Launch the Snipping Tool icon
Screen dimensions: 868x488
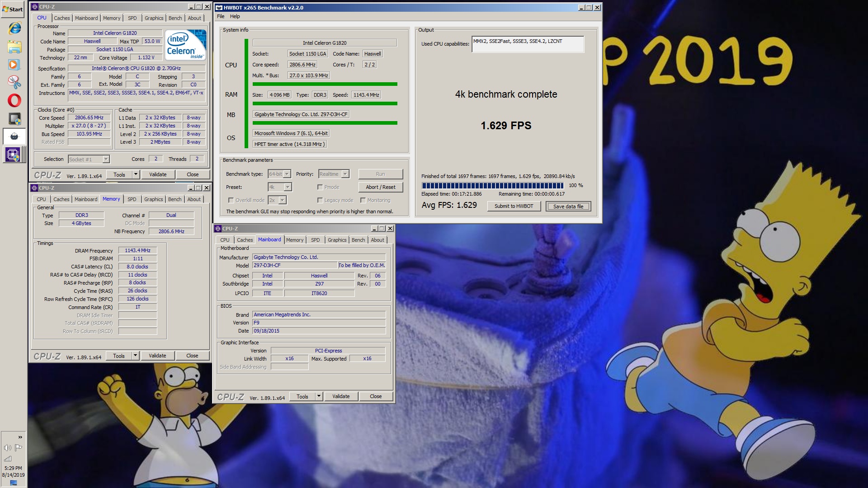tap(14, 82)
